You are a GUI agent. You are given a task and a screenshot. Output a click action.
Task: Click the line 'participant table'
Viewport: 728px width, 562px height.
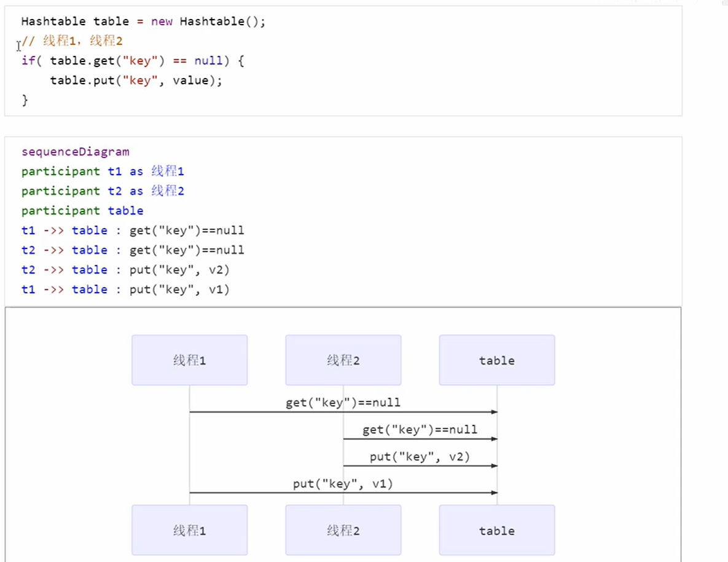tap(82, 210)
